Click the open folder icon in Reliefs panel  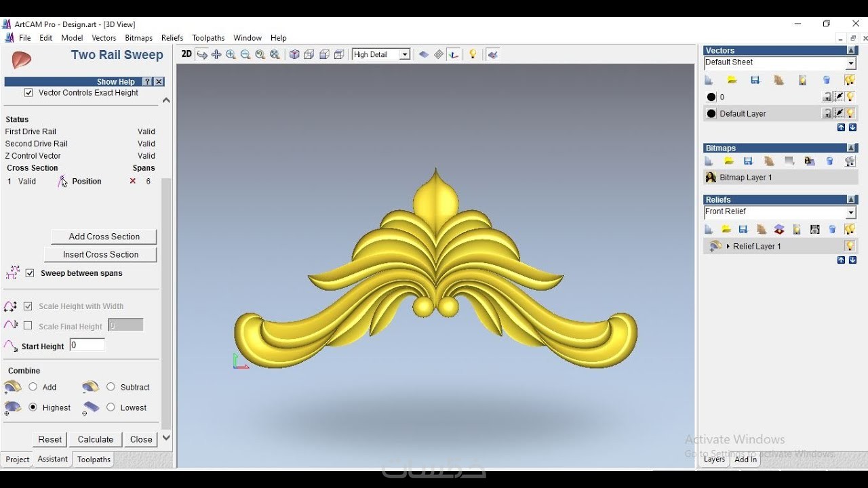(726, 229)
